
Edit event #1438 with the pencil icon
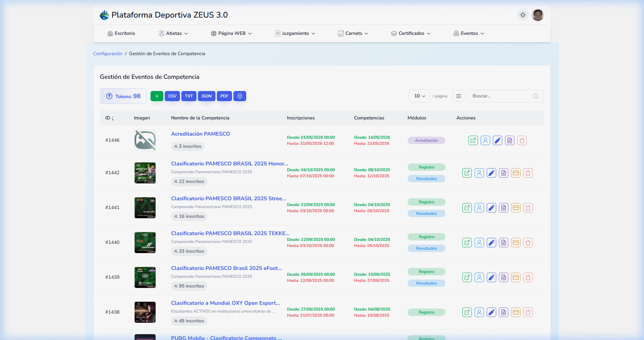(491, 312)
